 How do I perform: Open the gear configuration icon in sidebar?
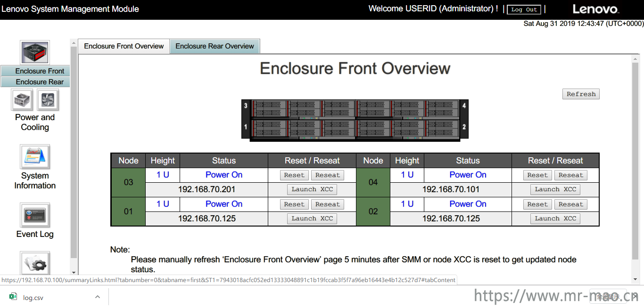[35, 263]
